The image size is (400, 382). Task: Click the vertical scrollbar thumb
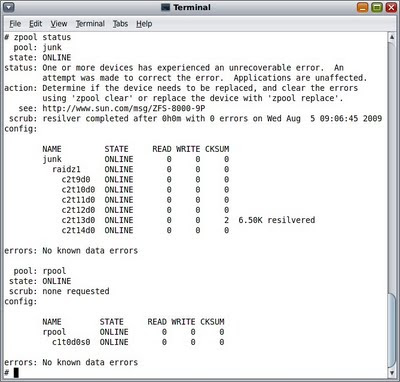tap(392, 330)
